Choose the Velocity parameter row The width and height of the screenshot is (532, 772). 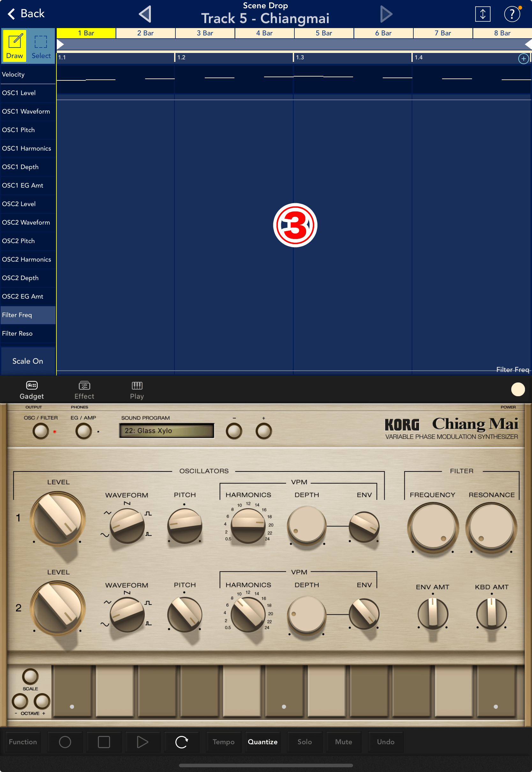[x=28, y=74]
